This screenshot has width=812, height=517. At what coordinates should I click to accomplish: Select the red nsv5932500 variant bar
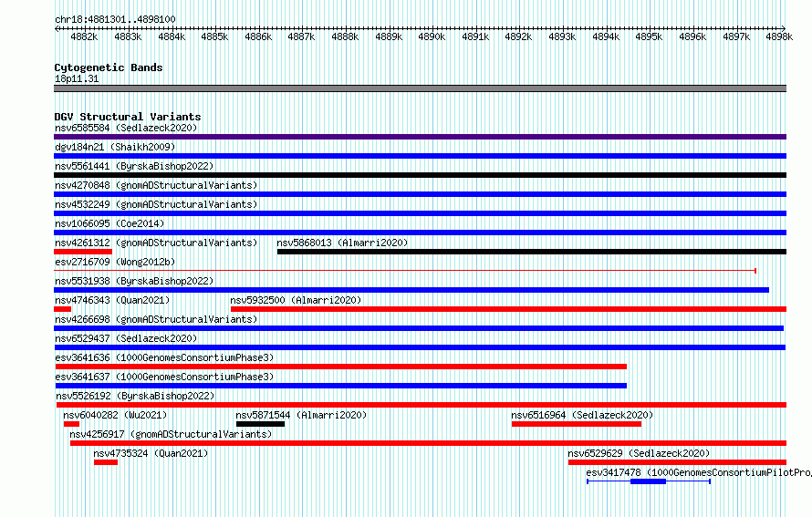(508, 309)
